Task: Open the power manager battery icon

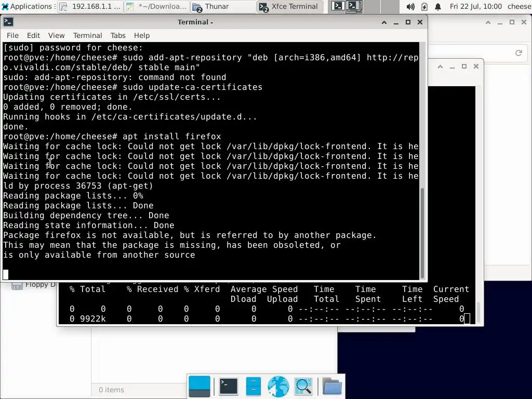Action: tap(424, 6)
